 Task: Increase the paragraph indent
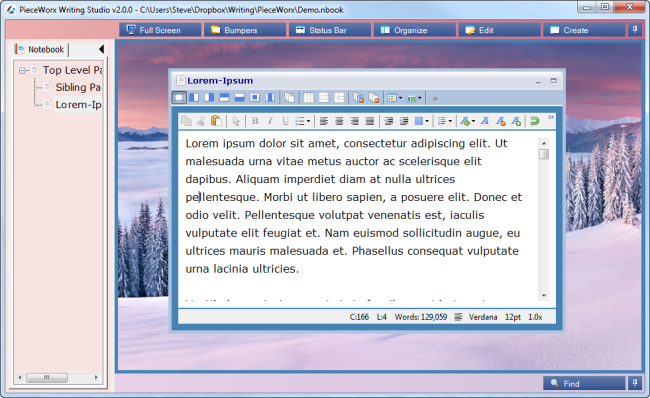click(404, 121)
